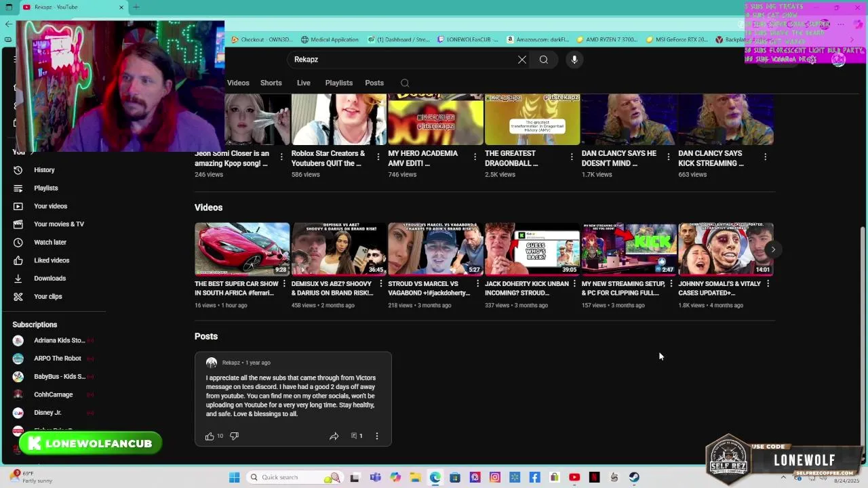Open File Explorer from taskbar

416,478
